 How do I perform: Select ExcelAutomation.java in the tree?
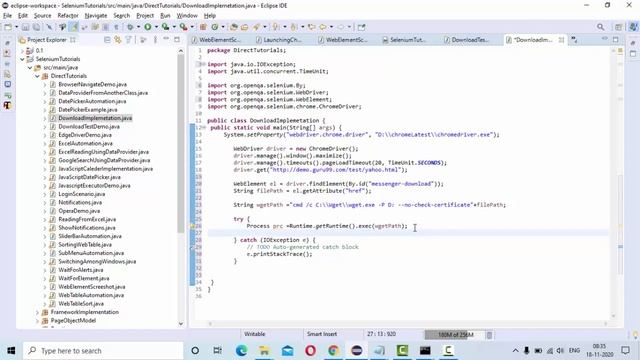(85, 143)
